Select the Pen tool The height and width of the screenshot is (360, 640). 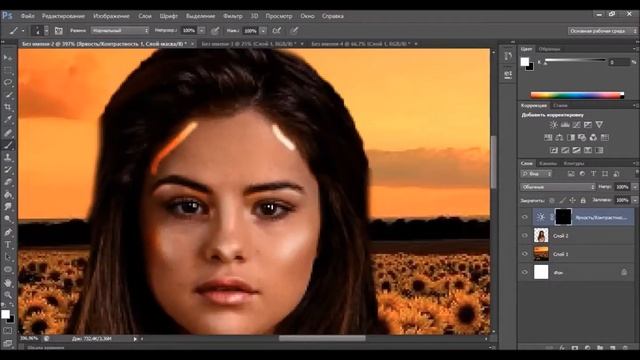point(8,232)
